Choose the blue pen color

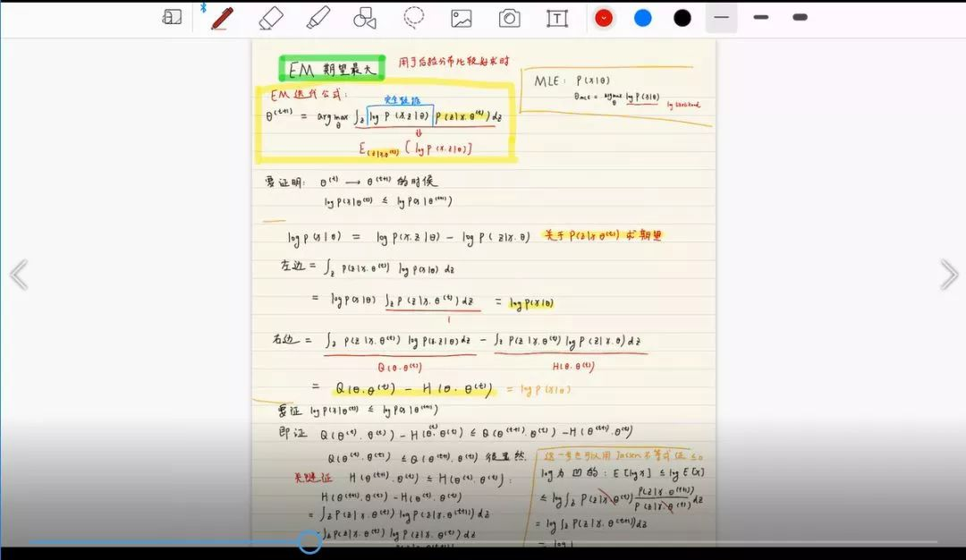coord(642,18)
